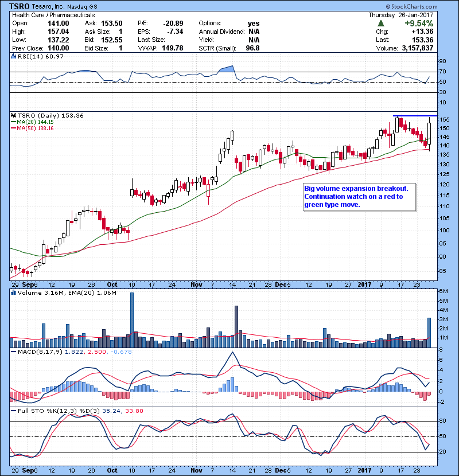
Task: Click the Volume 3.16M, EMA(20) 1.06M label
Action: [67, 293]
